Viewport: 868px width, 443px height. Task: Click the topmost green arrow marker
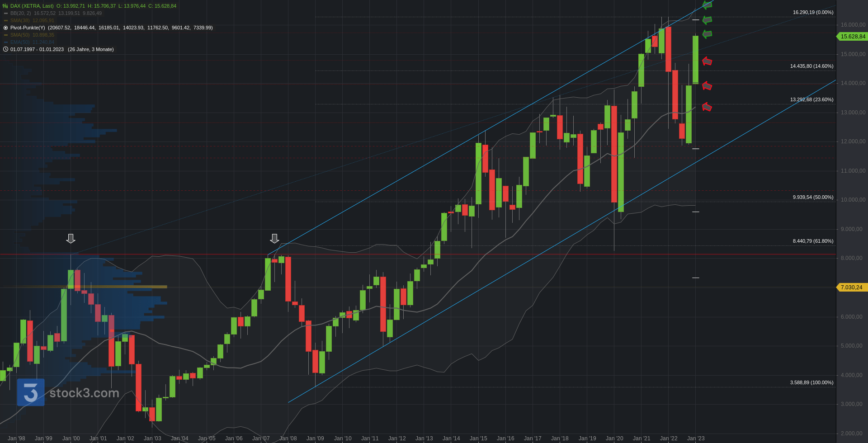click(707, 5)
